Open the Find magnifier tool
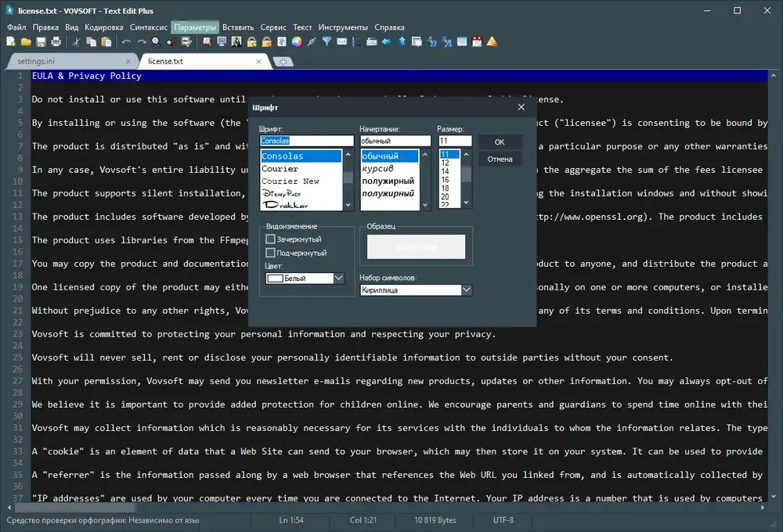The image size is (783, 532). click(157, 42)
